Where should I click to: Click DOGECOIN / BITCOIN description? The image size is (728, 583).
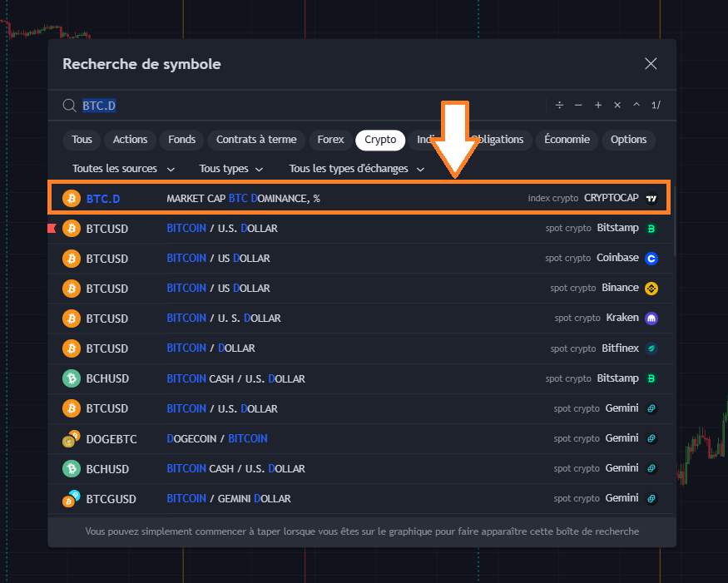217,438
